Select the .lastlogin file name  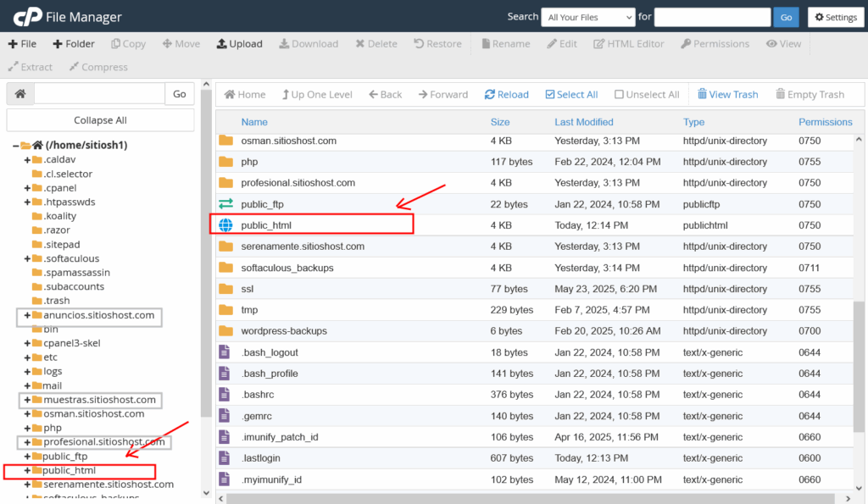[261, 458]
